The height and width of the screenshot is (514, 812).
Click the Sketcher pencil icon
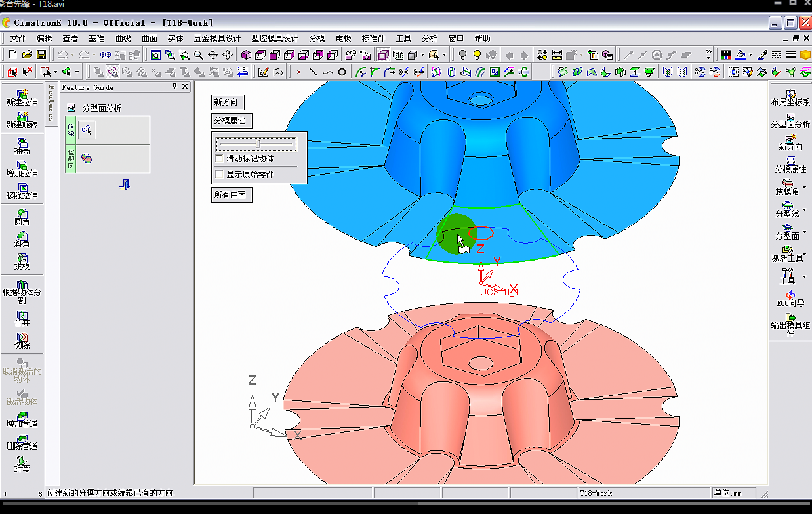pyautogui.click(x=264, y=72)
